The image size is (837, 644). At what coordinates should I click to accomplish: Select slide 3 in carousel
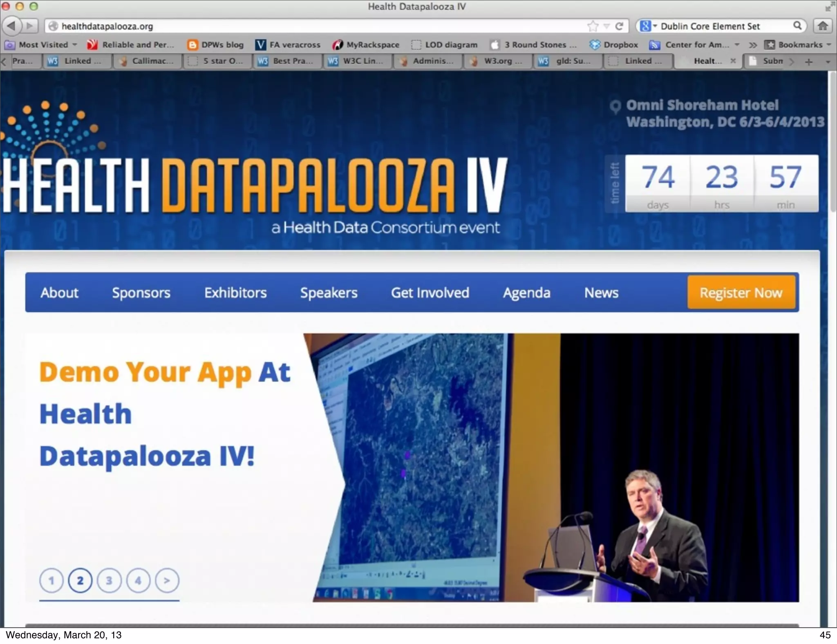(x=109, y=580)
